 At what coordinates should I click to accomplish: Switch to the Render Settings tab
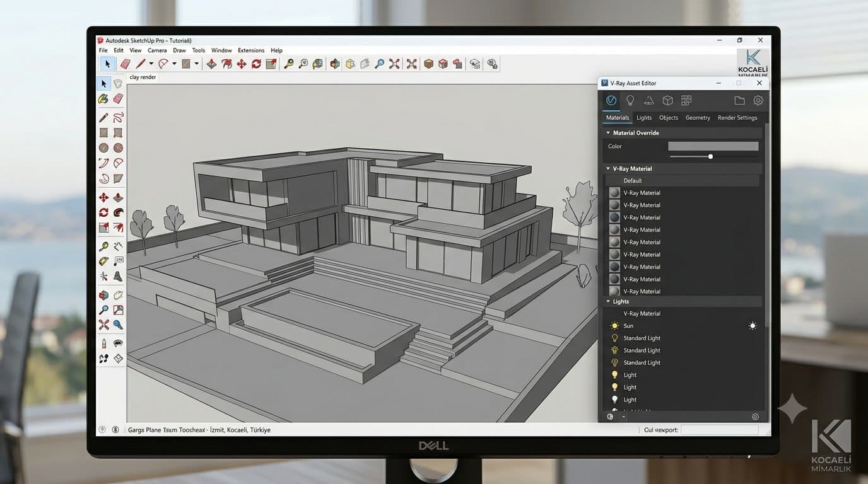pos(737,118)
